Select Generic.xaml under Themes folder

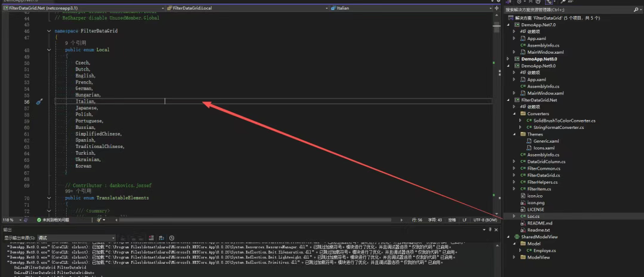(542, 141)
